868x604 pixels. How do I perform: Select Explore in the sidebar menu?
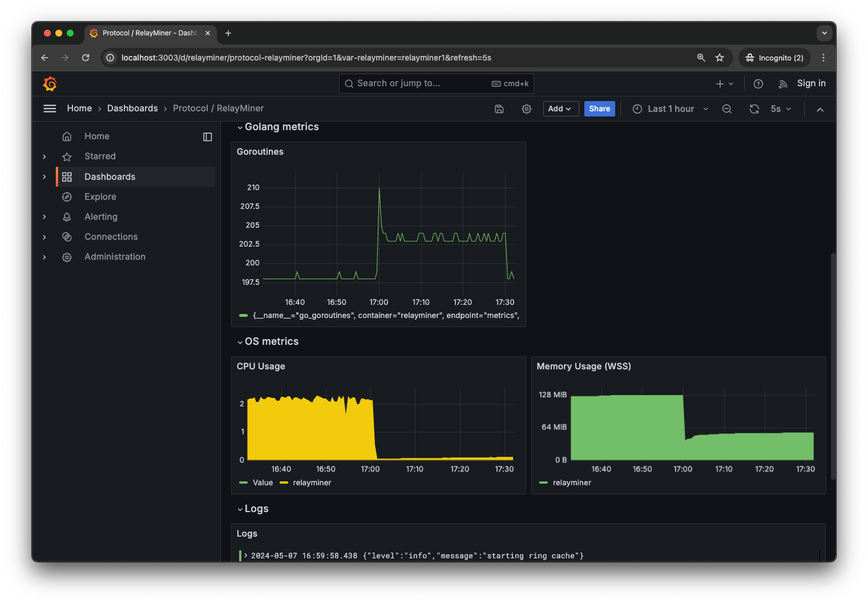coord(100,197)
